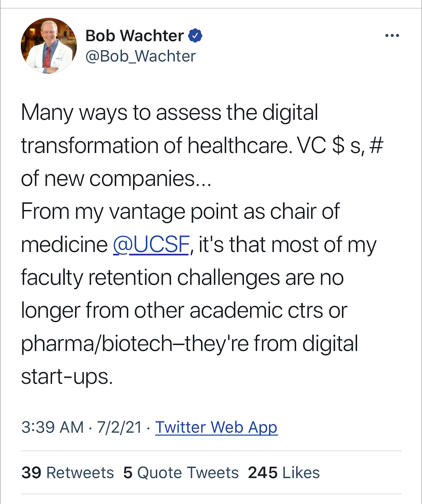Click the "From my vantage point" line
Image resolution: width=422 pixels, height=504 pixels.
(180, 212)
